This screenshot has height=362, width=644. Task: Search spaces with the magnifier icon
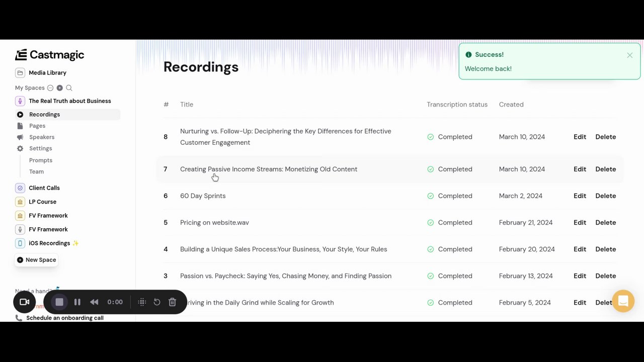[69, 88]
